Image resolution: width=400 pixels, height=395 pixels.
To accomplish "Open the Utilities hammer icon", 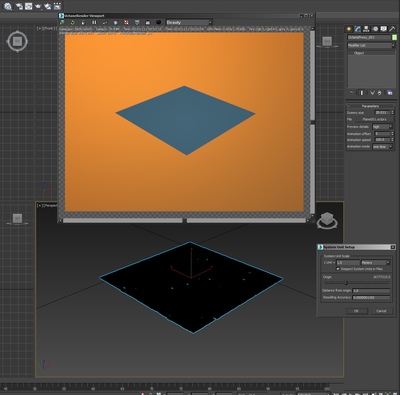I will [x=392, y=29].
